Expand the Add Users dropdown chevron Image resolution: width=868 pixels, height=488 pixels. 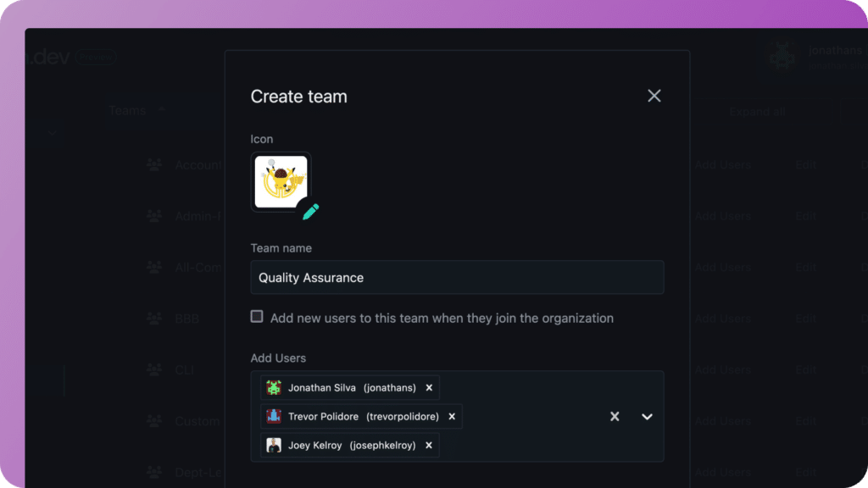[647, 417]
